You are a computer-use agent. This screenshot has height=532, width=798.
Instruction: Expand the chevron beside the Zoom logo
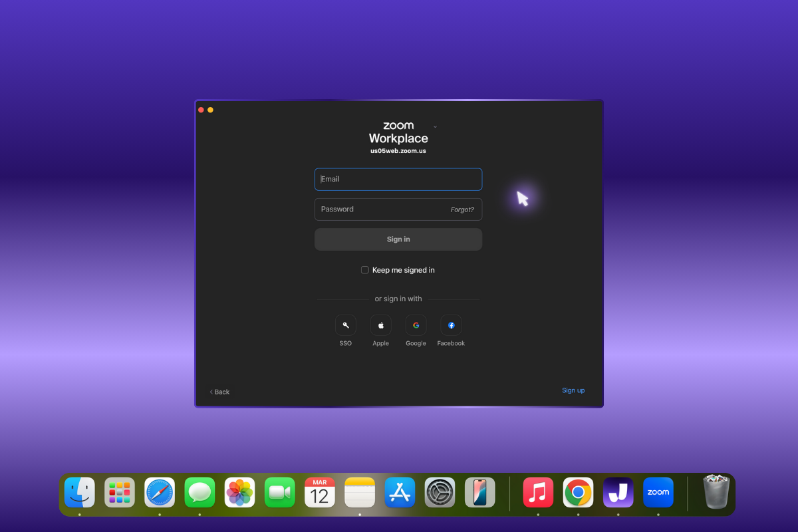click(435, 126)
